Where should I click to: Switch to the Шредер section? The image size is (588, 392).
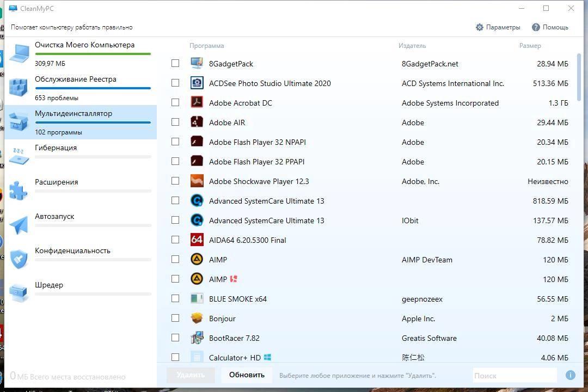81,293
